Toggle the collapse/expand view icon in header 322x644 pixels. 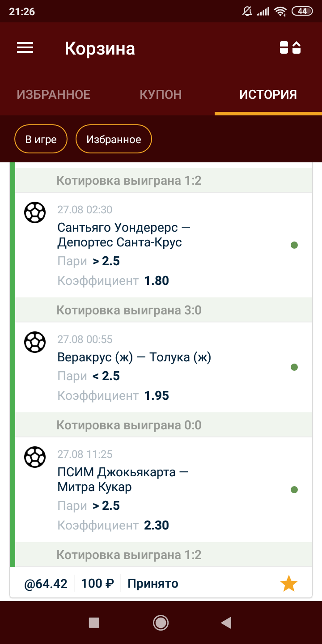coord(290,48)
